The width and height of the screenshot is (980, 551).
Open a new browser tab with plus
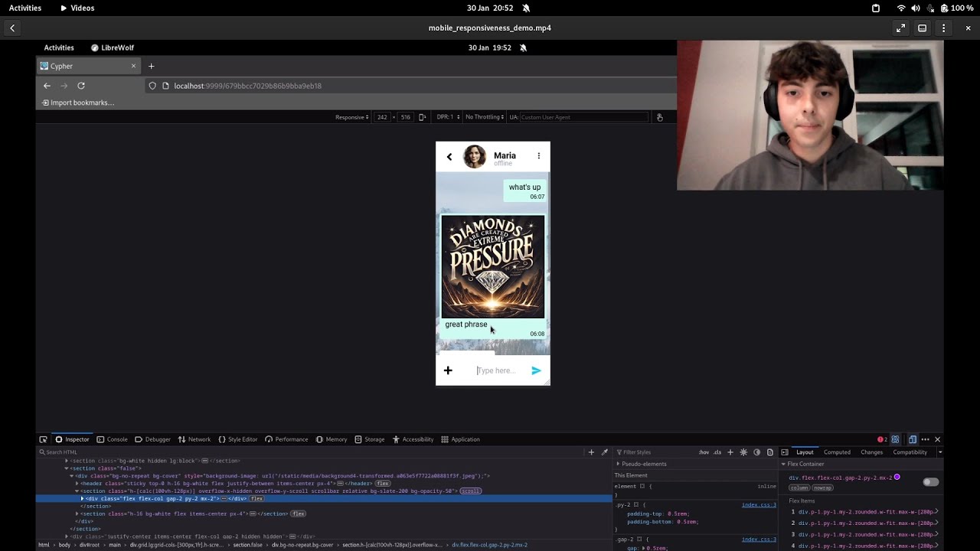point(151,66)
